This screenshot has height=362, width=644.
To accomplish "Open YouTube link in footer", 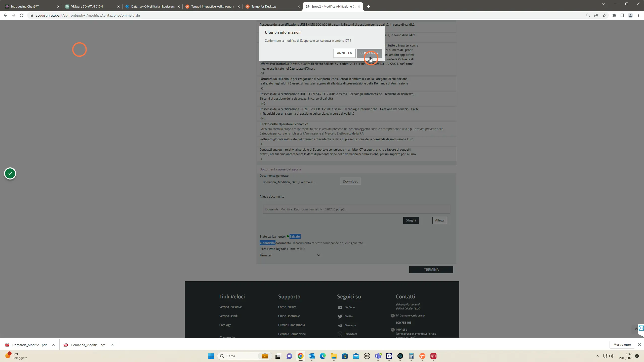I will [350, 307].
